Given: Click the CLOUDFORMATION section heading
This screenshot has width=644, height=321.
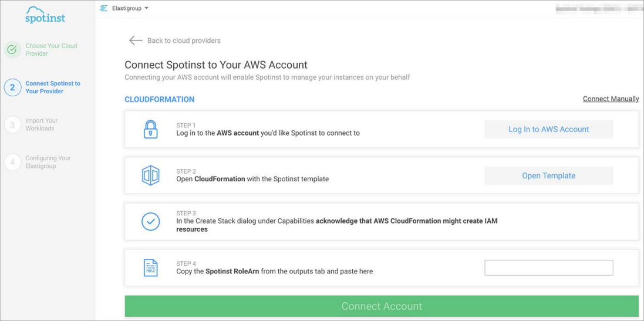Looking at the screenshot, I should [159, 99].
